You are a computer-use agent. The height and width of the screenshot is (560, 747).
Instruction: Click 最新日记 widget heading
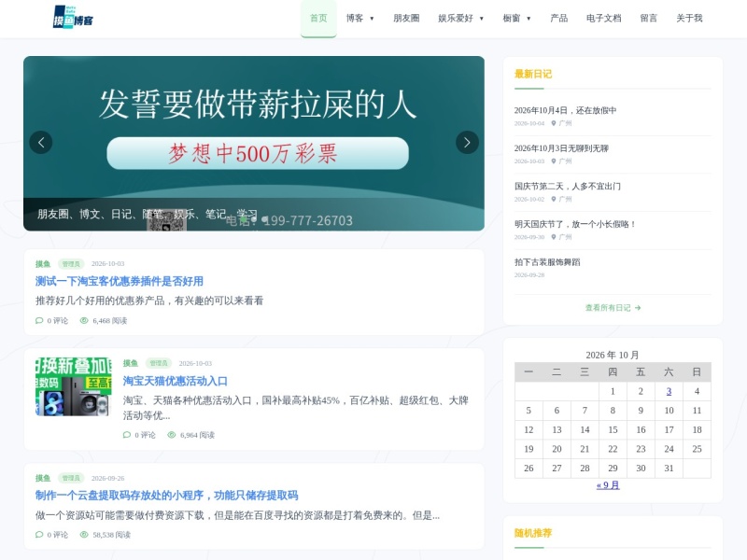533,75
